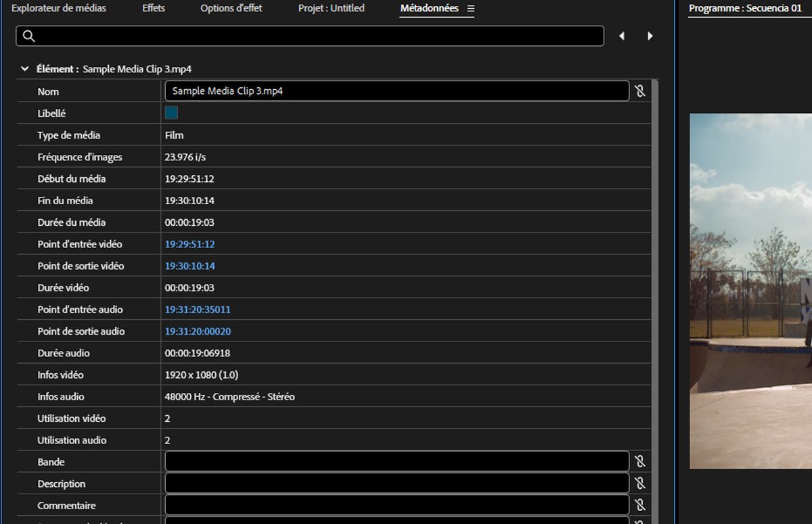
Task: Open the Effets tab
Action: tap(154, 9)
